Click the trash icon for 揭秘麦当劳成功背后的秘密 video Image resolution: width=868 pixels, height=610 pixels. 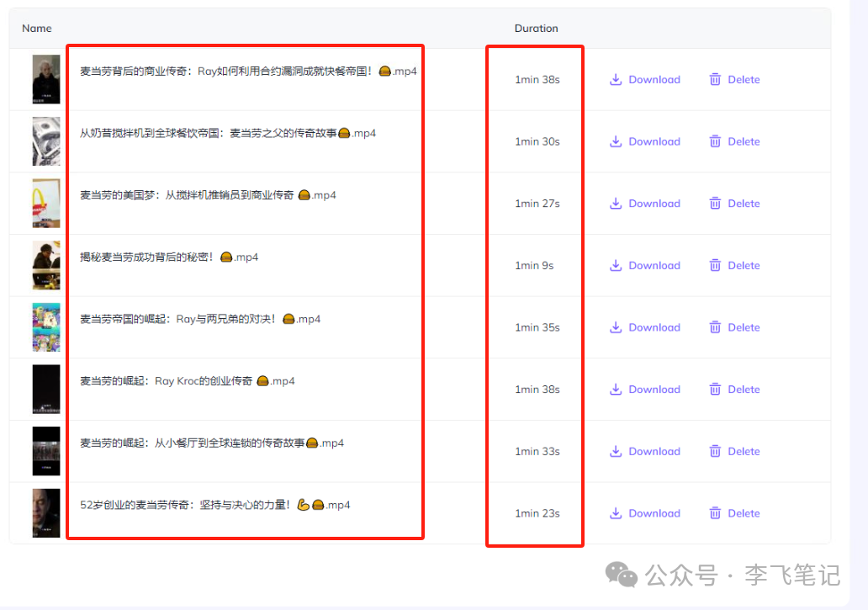(714, 265)
